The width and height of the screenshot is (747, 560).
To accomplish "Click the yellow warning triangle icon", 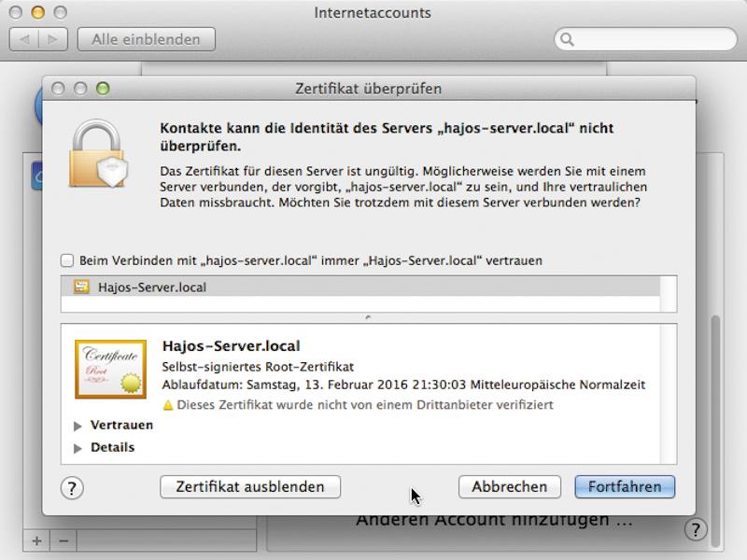I will (168, 405).
